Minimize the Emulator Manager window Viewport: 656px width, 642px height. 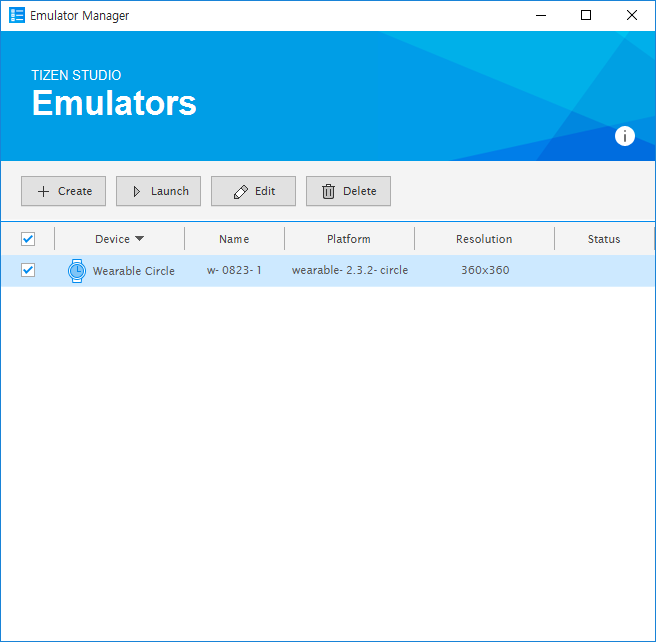tap(541, 15)
